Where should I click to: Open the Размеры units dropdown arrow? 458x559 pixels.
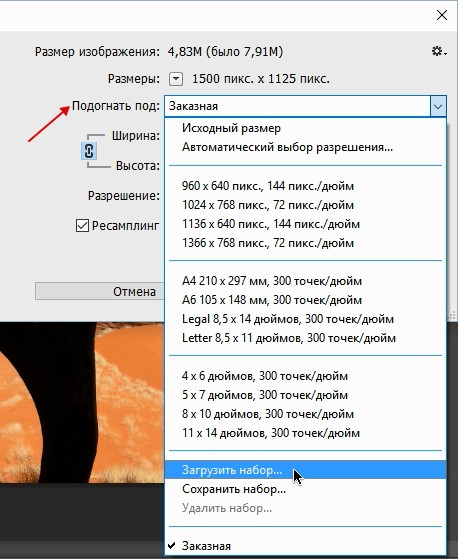click(x=176, y=79)
